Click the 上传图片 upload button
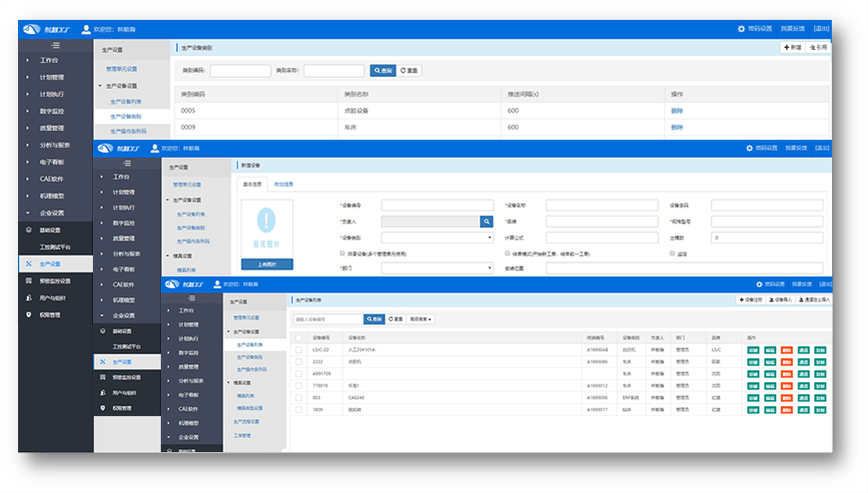868x493 pixels. [267, 264]
